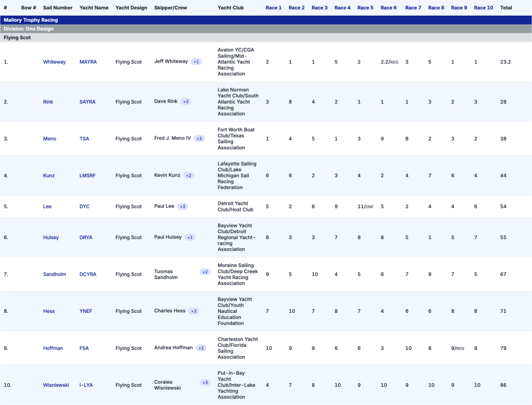Click the Race 5 column header
532x405 pixels.
point(365,8)
